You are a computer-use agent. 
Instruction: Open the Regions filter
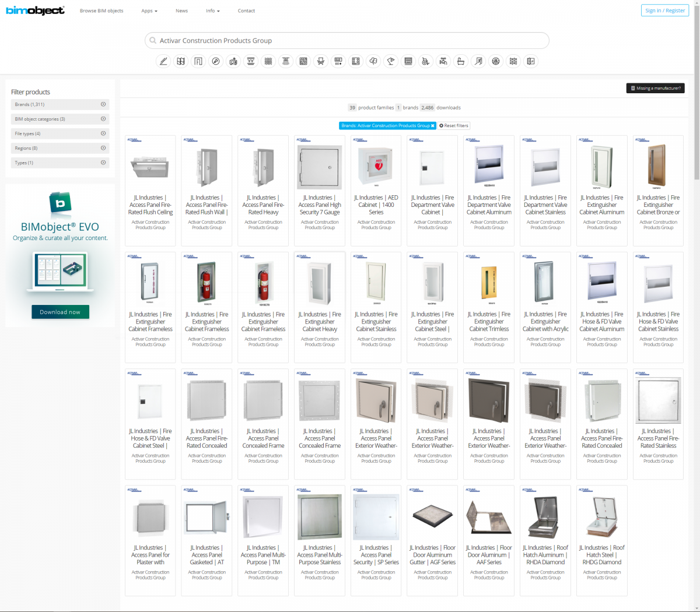60,148
